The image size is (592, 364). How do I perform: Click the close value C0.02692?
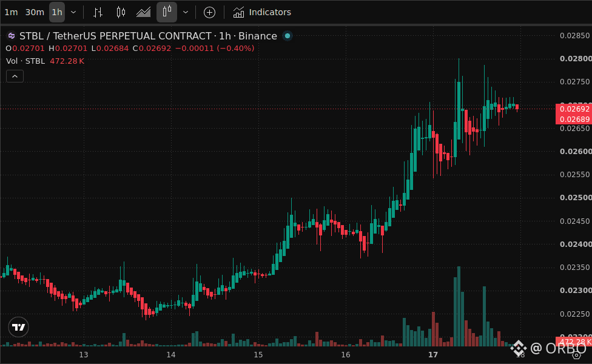pos(152,49)
